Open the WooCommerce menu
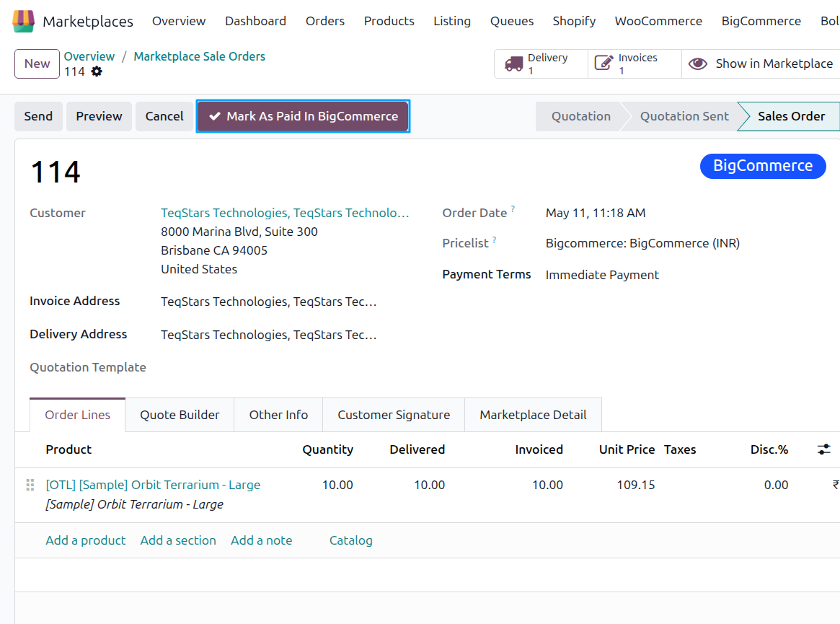This screenshot has height=624, width=840. pyautogui.click(x=658, y=21)
